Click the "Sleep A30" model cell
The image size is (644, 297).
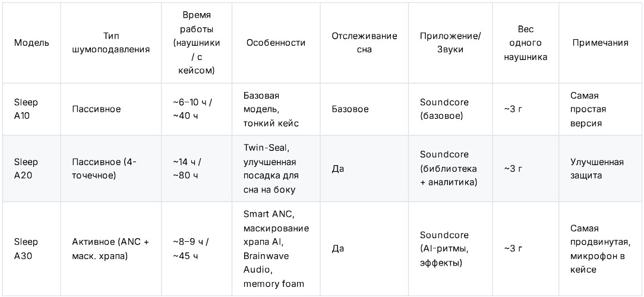26,249
